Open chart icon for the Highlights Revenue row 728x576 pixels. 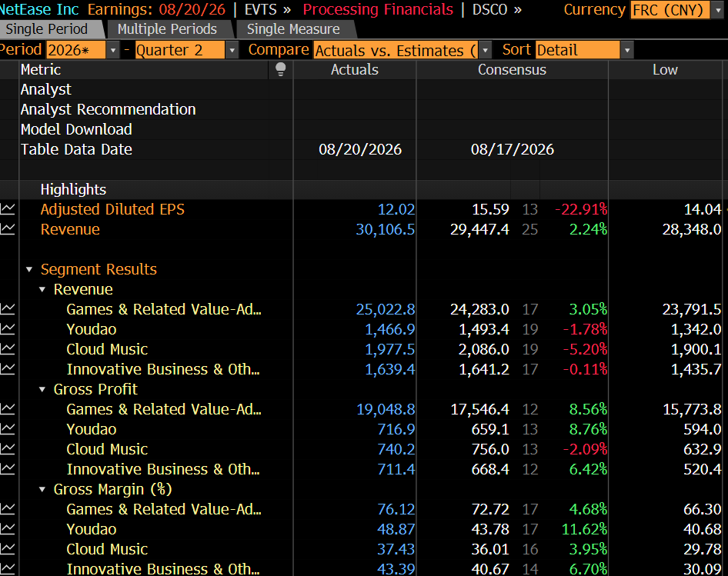pyautogui.click(x=8, y=229)
